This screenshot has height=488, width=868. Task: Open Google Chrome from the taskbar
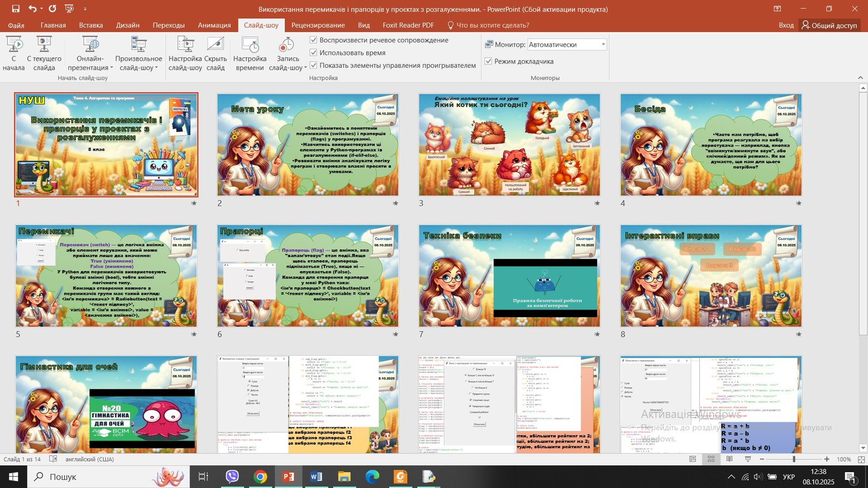tap(260, 477)
